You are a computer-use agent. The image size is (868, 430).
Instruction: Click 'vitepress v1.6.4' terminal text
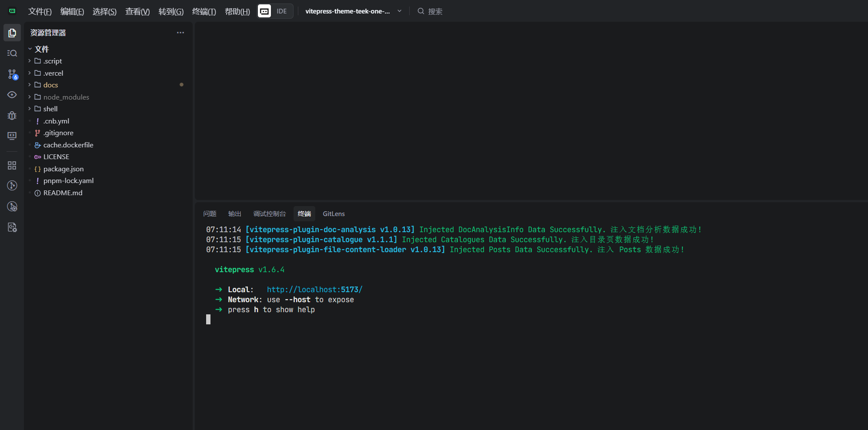click(250, 270)
